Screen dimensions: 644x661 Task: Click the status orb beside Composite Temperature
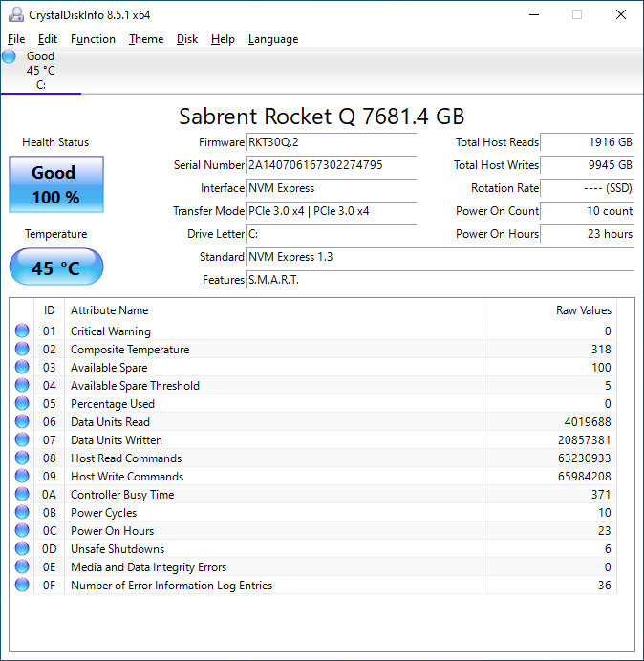point(22,350)
